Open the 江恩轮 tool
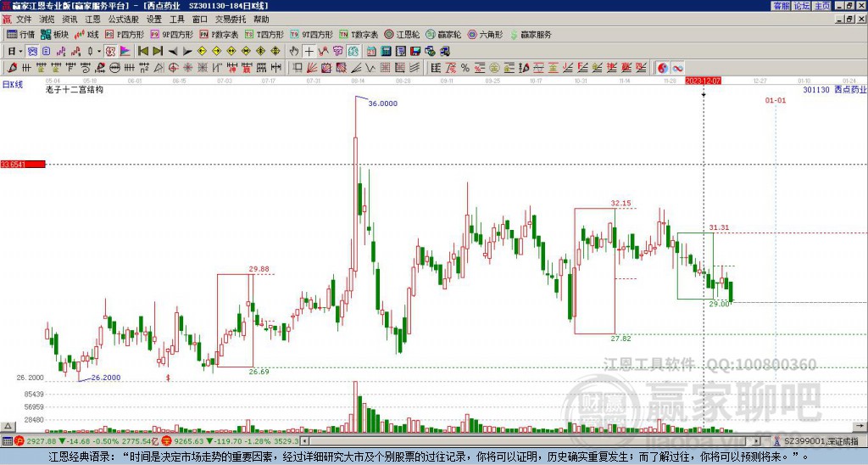This screenshot has width=868, height=465. pos(402,34)
